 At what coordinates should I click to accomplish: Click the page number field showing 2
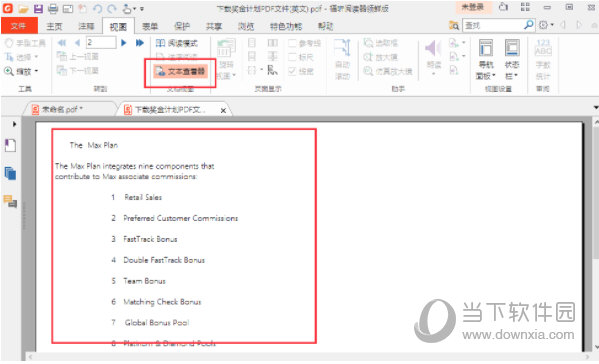pyautogui.click(x=101, y=42)
